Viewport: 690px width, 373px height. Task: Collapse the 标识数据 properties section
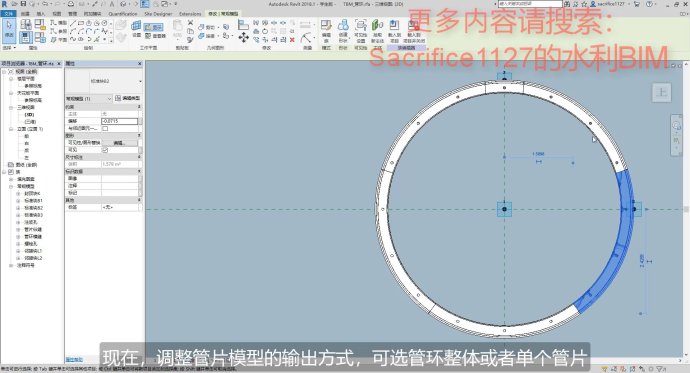tap(139, 171)
